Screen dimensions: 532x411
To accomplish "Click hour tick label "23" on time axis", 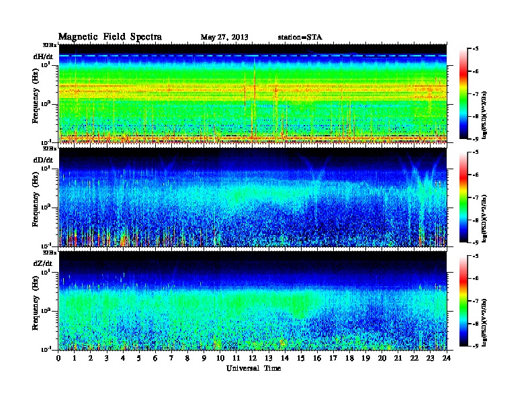I will pyautogui.click(x=431, y=358).
